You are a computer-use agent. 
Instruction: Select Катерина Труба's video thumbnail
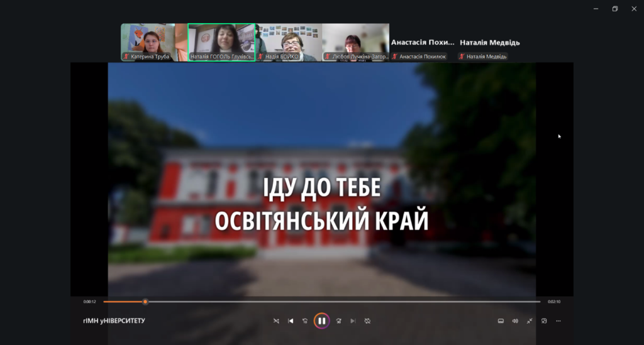(147, 42)
